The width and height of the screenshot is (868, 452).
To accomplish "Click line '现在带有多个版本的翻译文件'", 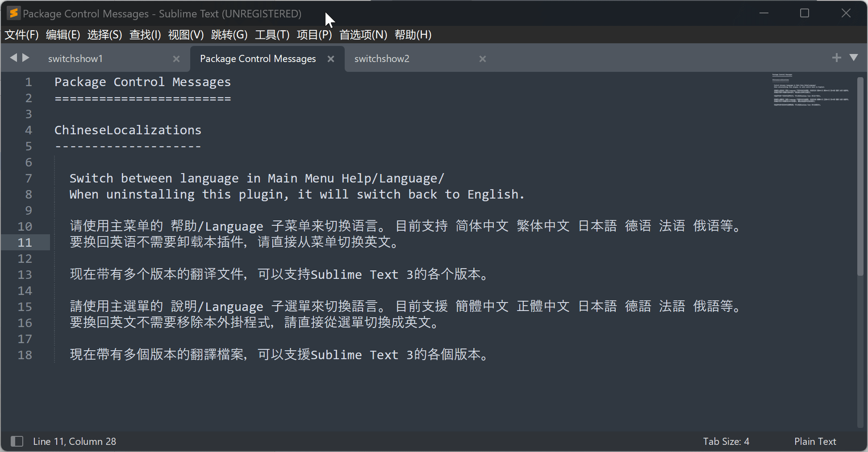I will click(279, 274).
